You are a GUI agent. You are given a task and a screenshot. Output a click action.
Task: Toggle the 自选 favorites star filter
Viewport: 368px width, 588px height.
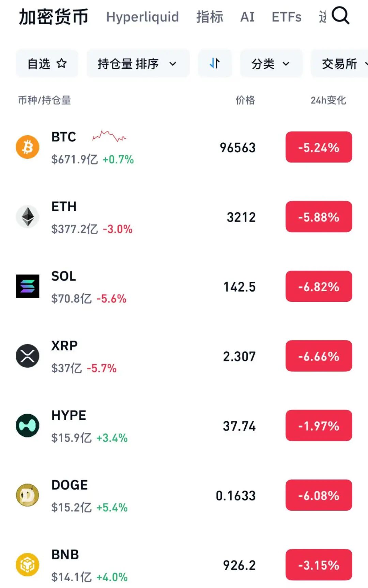pyautogui.click(x=47, y=63)
